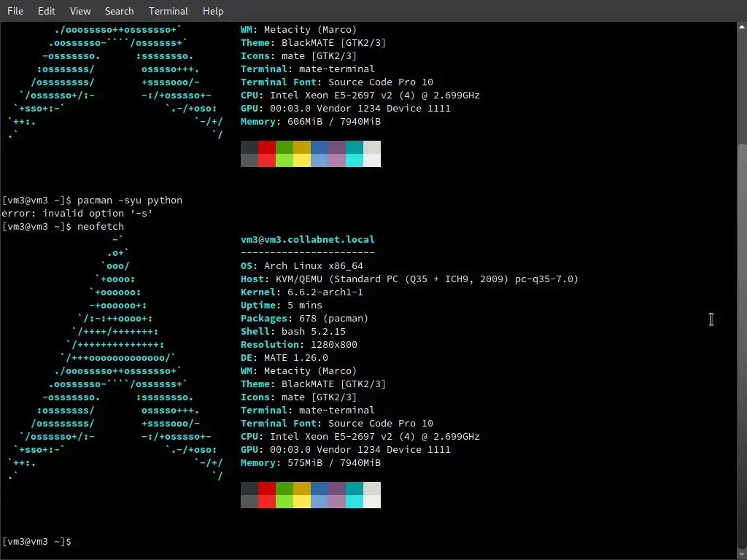Screen dimensions: 747x560
Task: Click the 'Memory: 575MiB / 7940MiB' line
Action: click(x=310, y=463)
